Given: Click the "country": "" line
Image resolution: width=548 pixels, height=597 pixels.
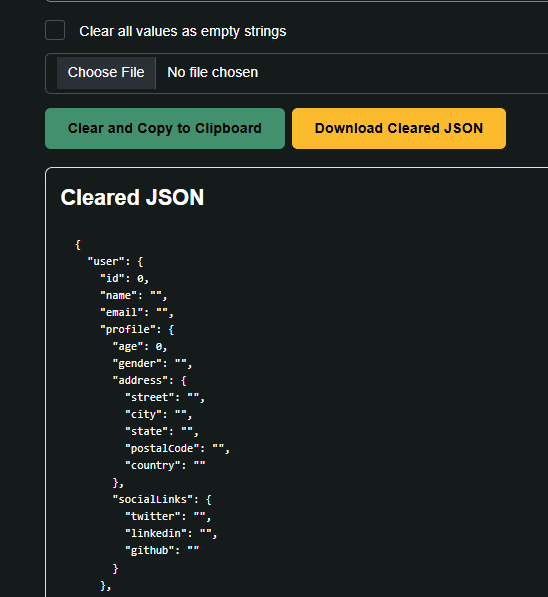Looking at the screenshot, I should click(165, 466).
